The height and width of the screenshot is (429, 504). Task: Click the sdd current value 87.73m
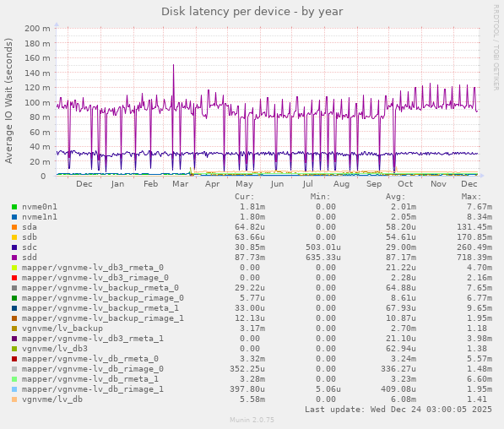pyautogui.click(x=250, y=258)
